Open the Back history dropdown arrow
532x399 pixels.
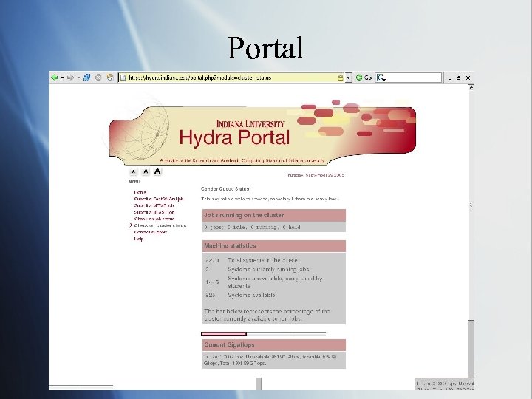[x=62, y=78]
